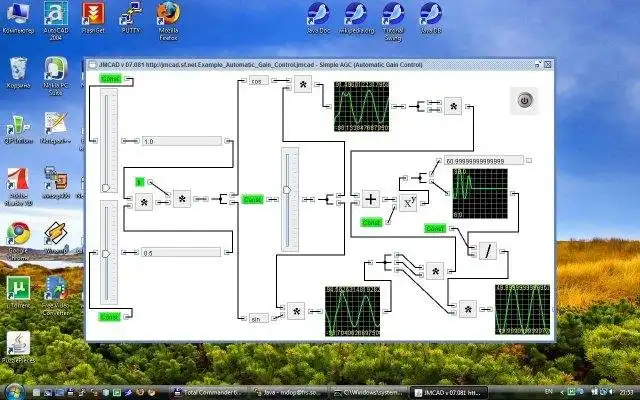Image resolution: width=640 pixels, height=400 pixels.
Task: Click the display field showing 60.9999999
Action: point(484,160)
